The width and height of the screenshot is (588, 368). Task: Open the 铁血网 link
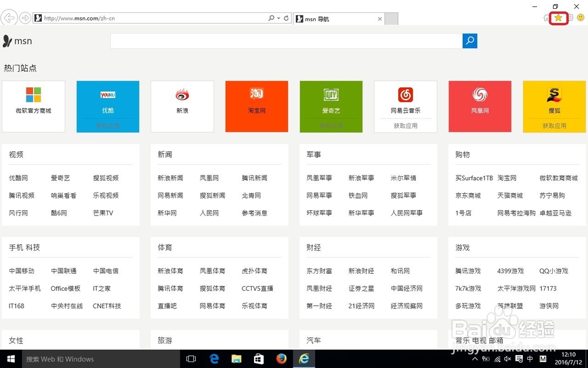(x=358, y=195)
